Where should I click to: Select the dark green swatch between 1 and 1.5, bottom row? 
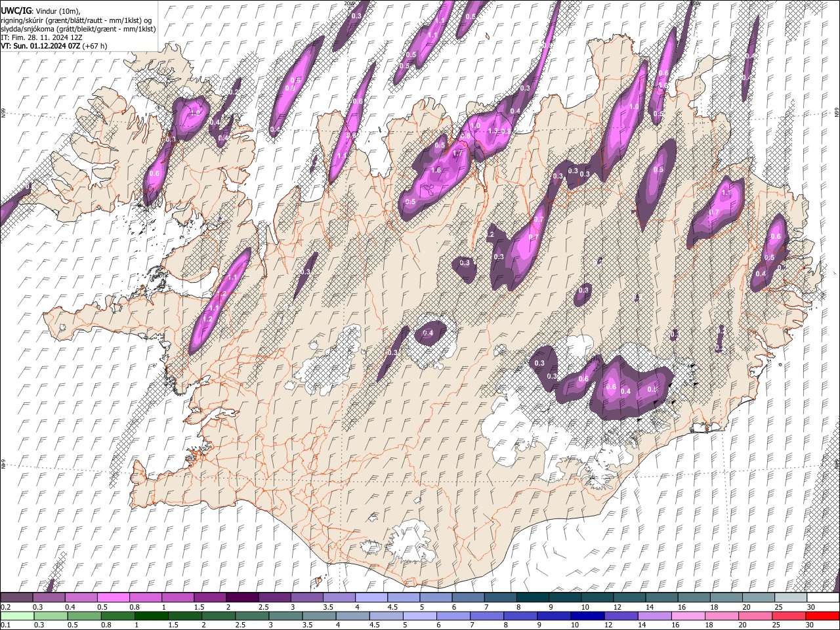pos(151,616)
